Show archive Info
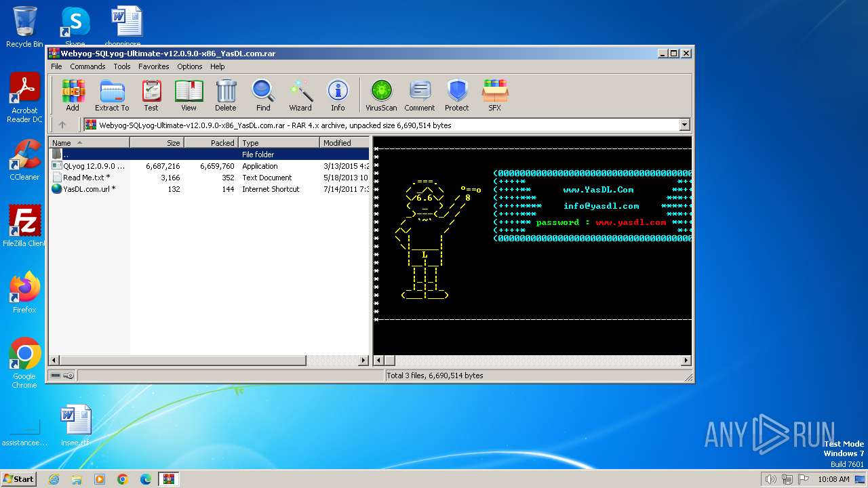This screenshot has height=488, width=868. pyautogui.click(x=338, y=96)
